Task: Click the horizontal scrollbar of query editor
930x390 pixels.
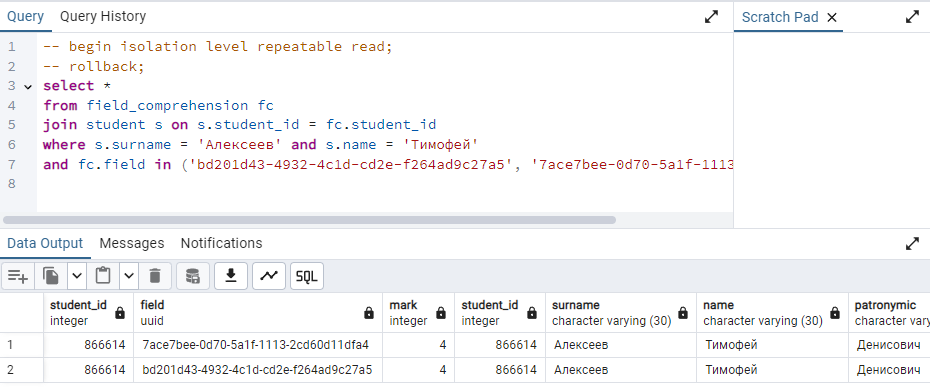Action: tap(309, 219)
